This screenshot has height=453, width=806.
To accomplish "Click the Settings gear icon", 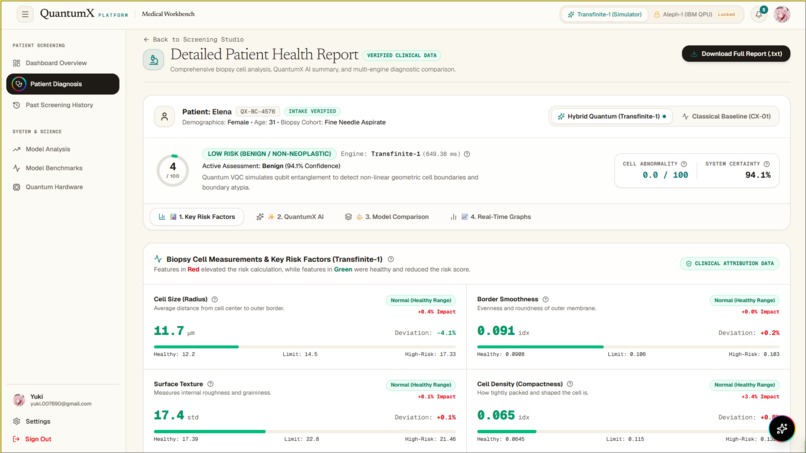I will 16,421.
